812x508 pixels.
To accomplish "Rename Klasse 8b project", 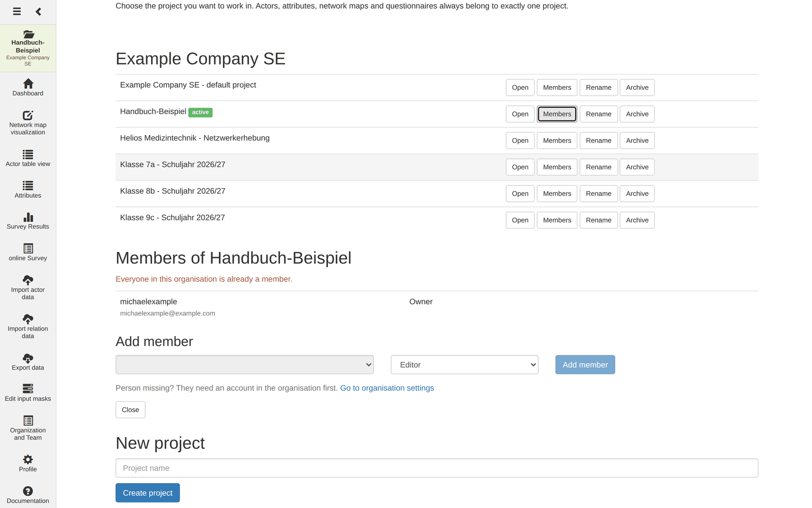I will click(x=599, y=194).
